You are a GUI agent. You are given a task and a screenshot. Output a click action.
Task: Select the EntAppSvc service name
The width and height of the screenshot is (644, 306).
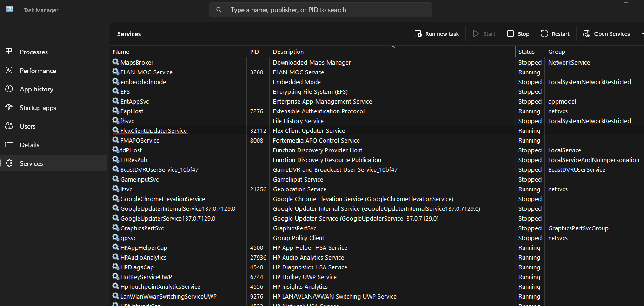pos(135,101)
